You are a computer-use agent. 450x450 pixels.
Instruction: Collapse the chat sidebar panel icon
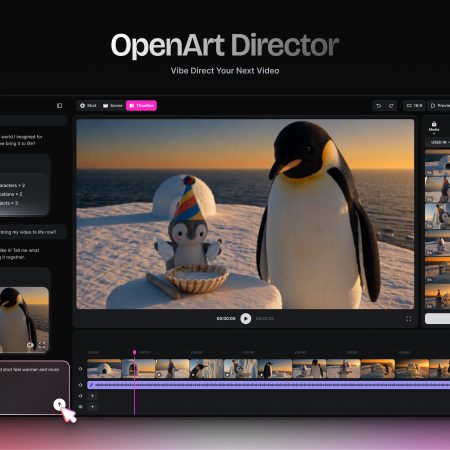[60, 106]
